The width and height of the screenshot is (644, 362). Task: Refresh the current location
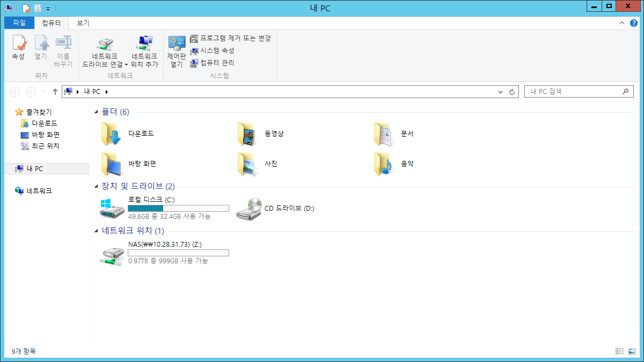coord(512,92)
